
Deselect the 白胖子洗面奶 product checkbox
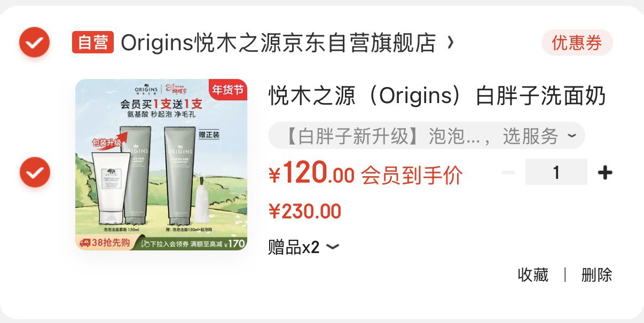[35, 172]
